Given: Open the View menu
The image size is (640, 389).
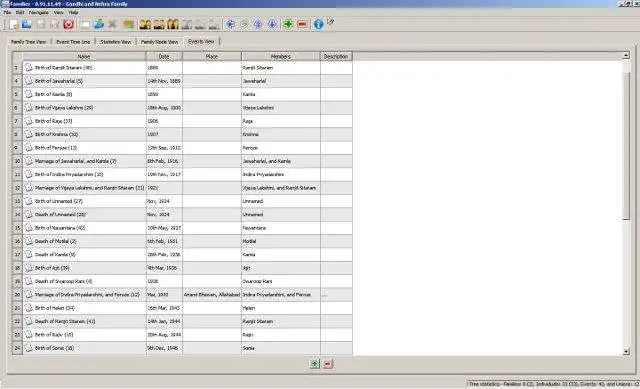Looking at the screenshot, I should (x=59, y=13).
